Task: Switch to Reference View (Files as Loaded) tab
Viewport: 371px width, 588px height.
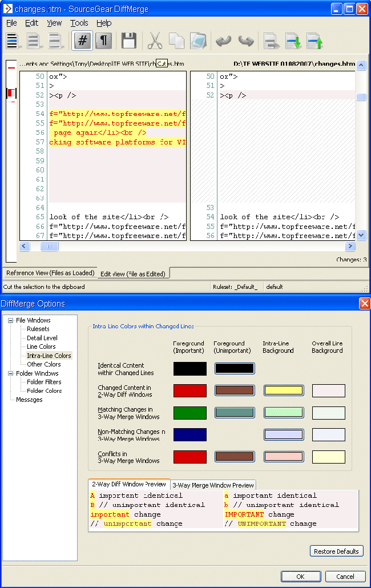Action: coord(50,273)
